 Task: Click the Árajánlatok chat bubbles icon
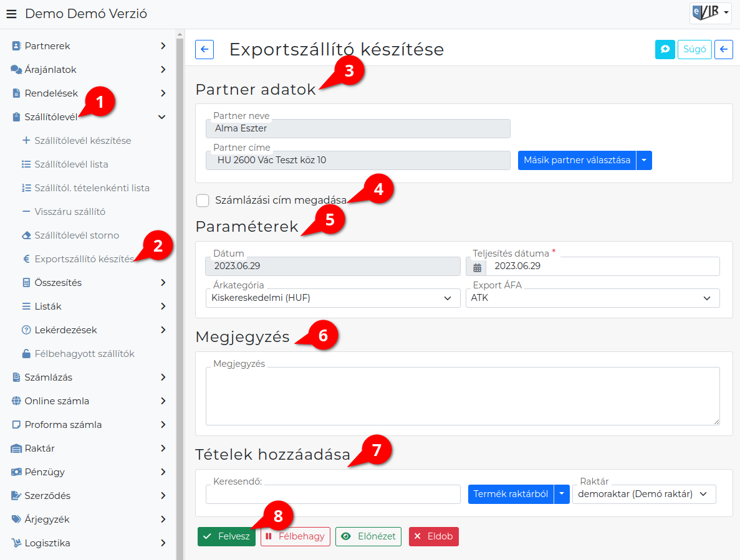click(x=16, y=69)
